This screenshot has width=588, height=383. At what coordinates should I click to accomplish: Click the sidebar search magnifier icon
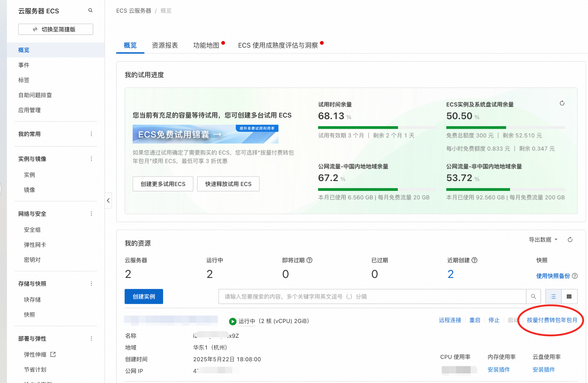[x=90, y=11]
